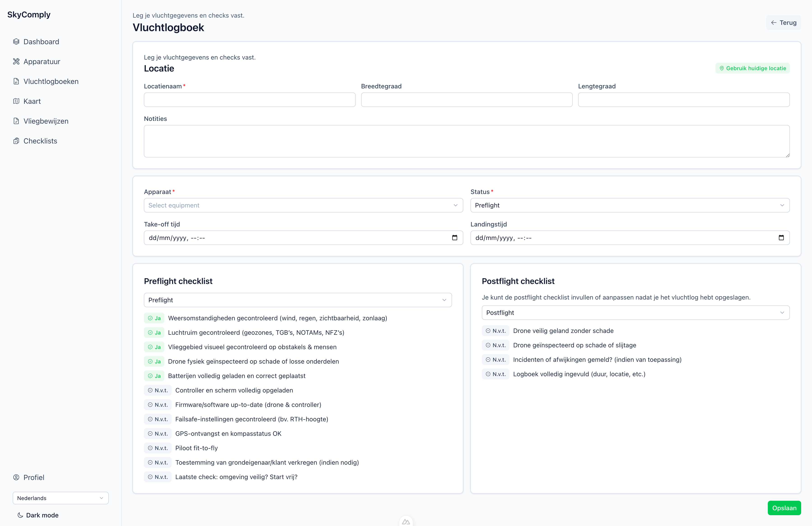
Task: Click the Kaart map icon
Action: pos(16,101)
